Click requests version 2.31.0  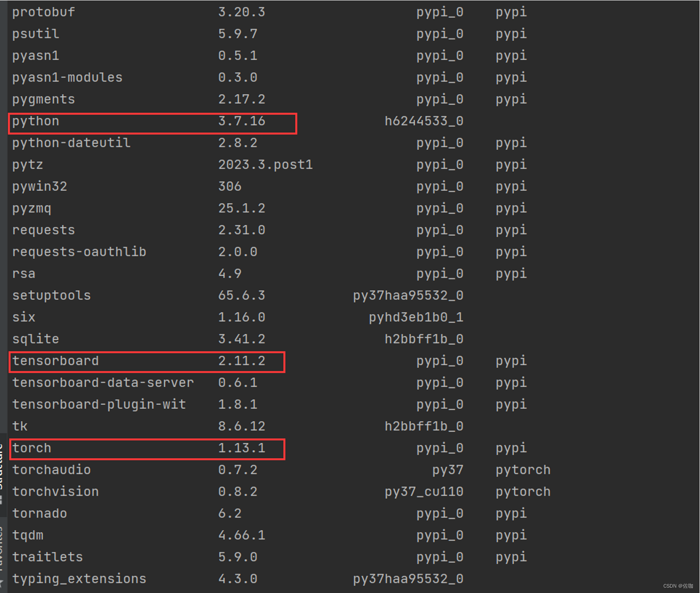click(242, 230)
